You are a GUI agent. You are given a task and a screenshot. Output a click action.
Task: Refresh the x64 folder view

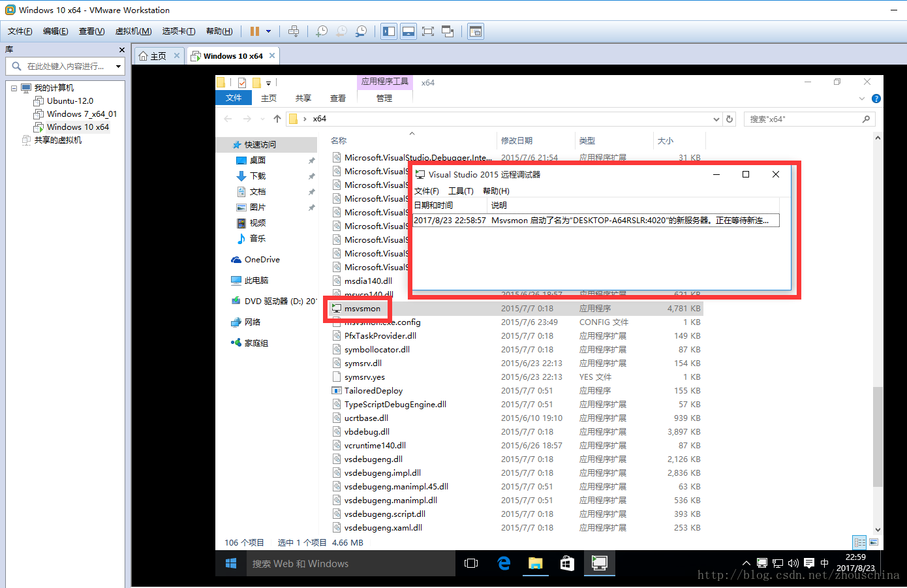pyautogui.click(x=730, y=119)
